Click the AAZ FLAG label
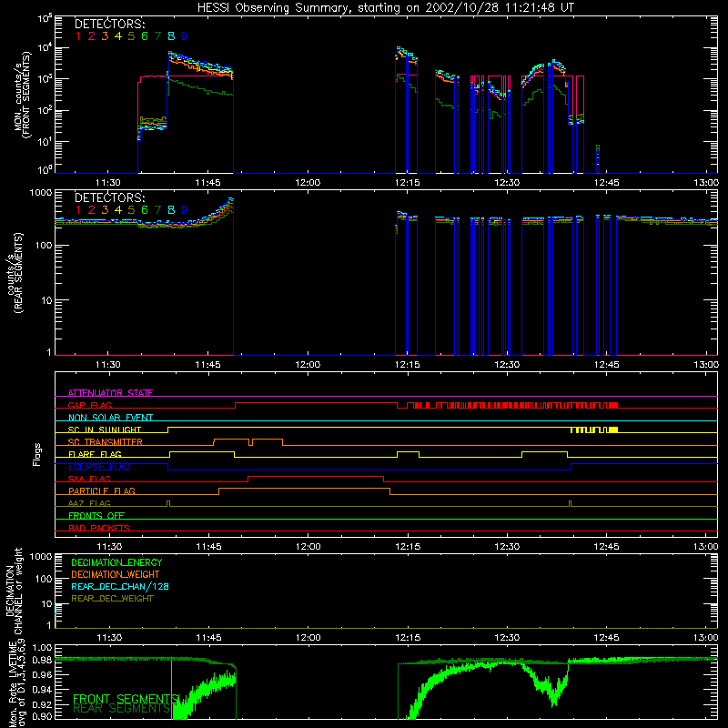The width and height of the screenshot is (728, 728). pyautogui.click(x=89, y=503)
